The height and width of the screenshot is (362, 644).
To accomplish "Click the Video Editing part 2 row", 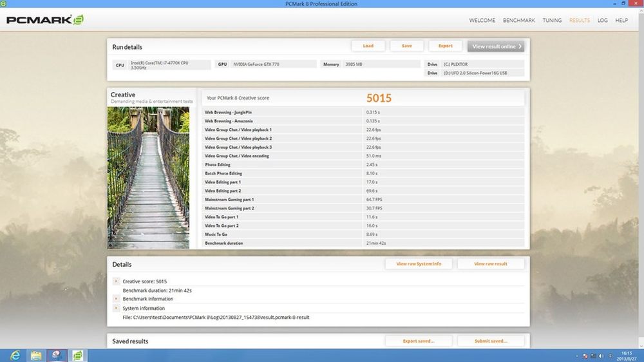I will pos(363,191).
